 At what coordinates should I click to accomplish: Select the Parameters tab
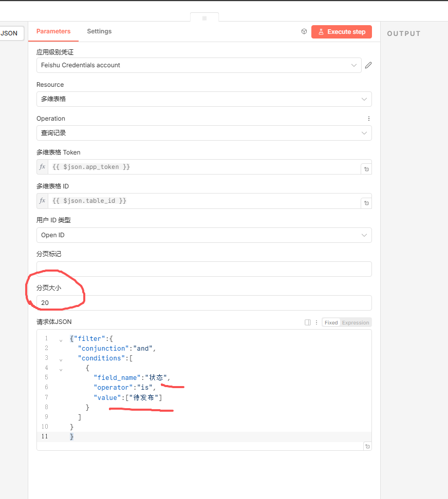tap(53, 31)
